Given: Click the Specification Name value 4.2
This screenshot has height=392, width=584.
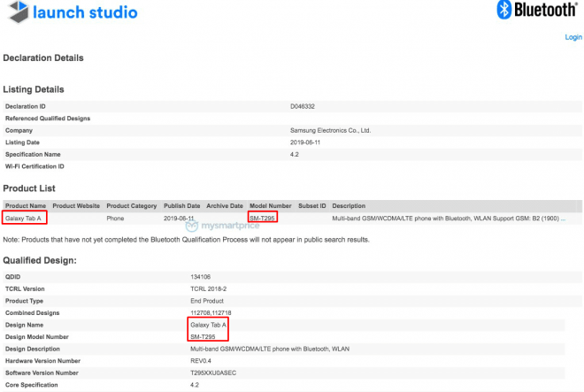Looking at the screenshot, I should [x=295, y=154].
